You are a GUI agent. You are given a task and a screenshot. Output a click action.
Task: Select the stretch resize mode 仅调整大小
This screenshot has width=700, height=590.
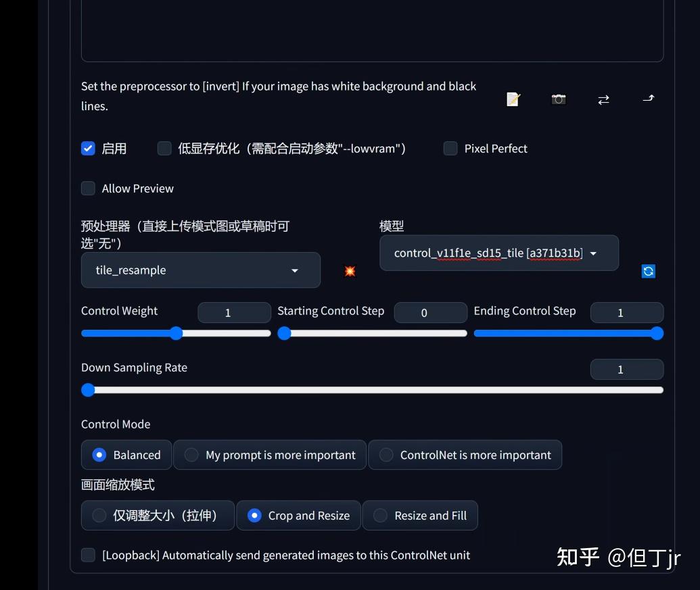point(99,515)
